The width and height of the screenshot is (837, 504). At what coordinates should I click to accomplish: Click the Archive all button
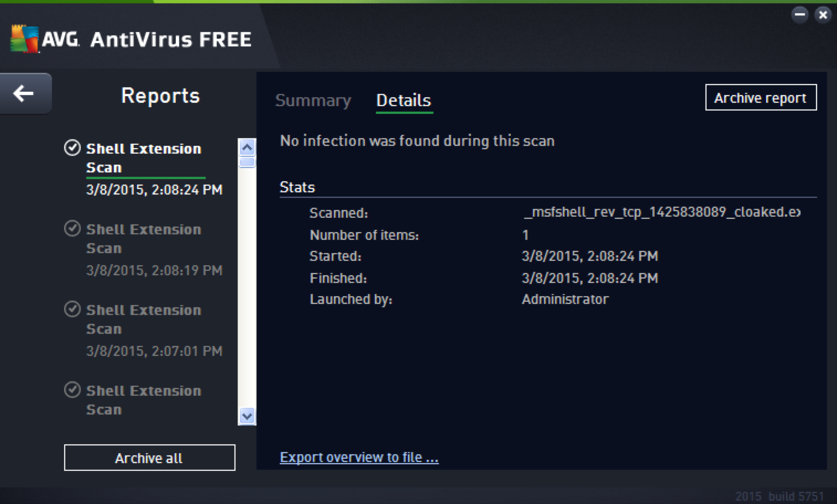click(x=149, y=458)
